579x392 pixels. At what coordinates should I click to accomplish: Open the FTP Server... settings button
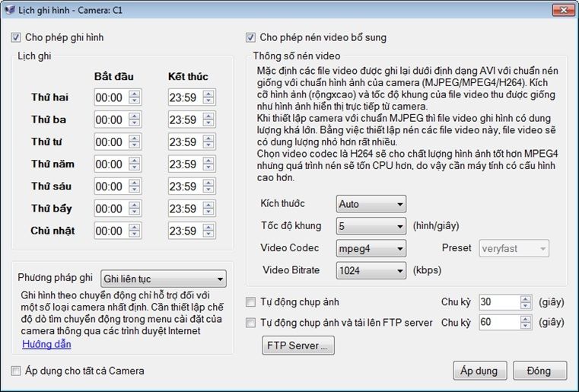298,346
